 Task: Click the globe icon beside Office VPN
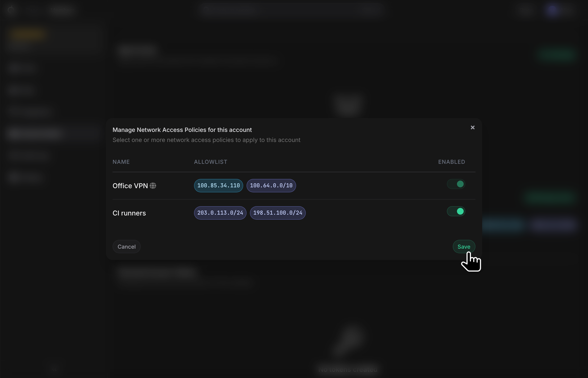pyautogui.click(x=153, y=186)
